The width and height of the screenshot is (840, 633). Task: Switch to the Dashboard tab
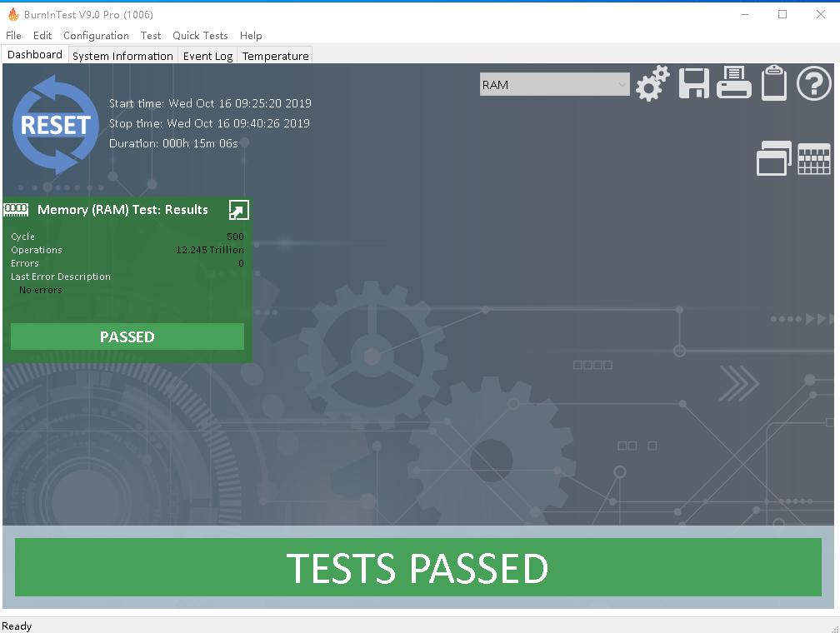(x=35, y=55)
